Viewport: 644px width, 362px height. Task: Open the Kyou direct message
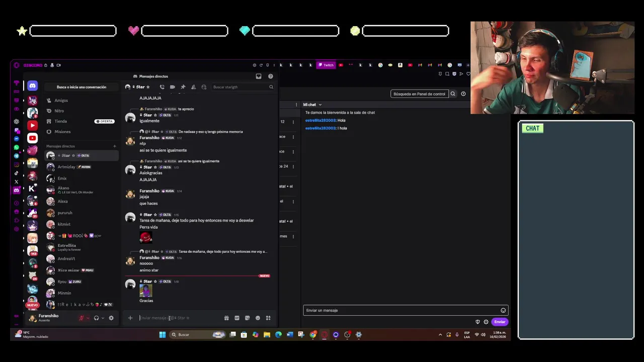(x=82, y=282)
